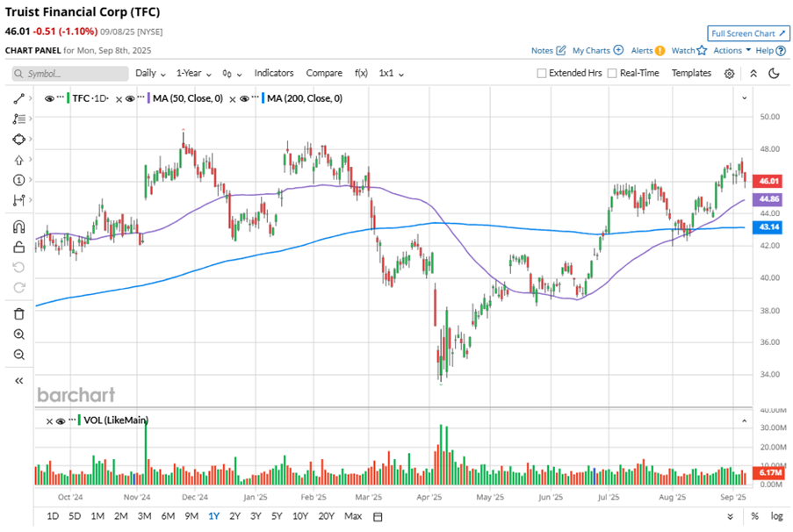Open the chart type candlestick dropdown

pos(232,74)
